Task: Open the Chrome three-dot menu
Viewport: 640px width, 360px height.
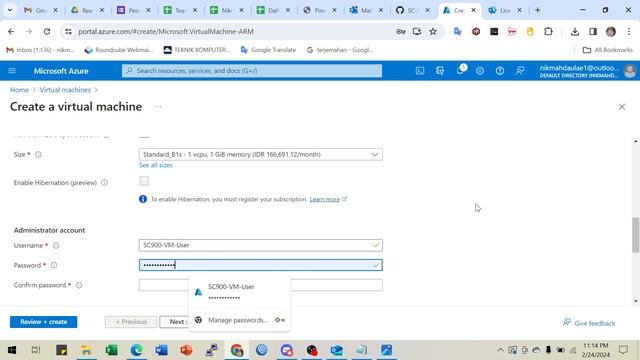Action: click(629, 31)
